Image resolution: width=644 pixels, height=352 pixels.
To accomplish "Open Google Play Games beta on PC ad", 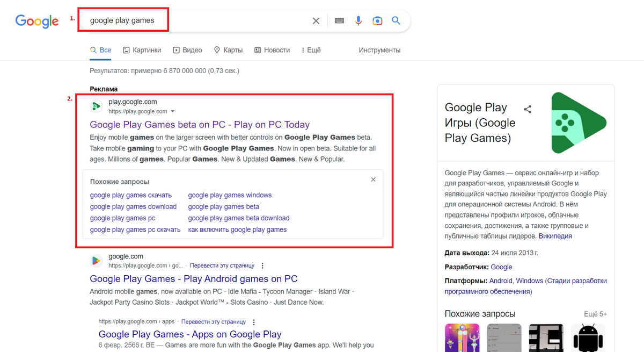I will tap(200, 125).
